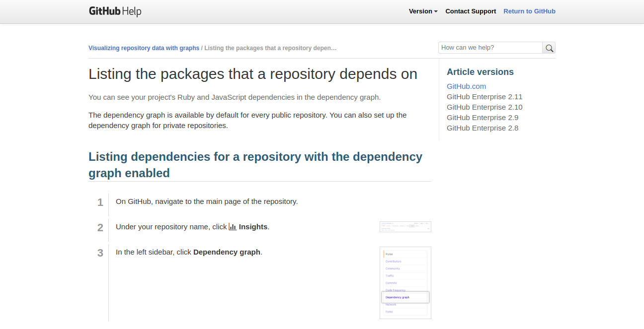This screenshot has height=329, width=644.
Task: Open the Version dropdown menu
Action: (423, 11)
